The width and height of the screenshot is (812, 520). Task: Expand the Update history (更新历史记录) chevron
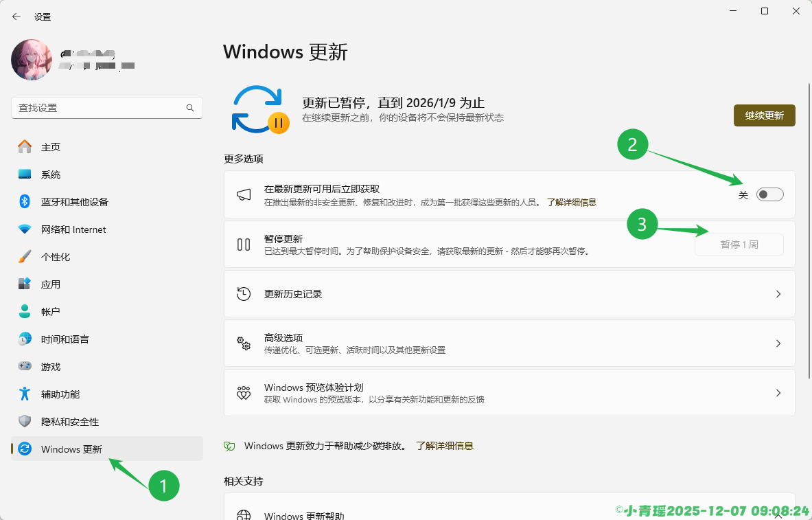(x=778, y=294)
